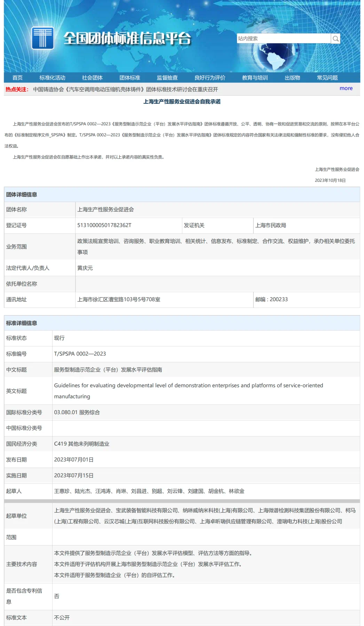The height and width of the screenshot is (626, 364).
Task: Click the publish date 2023年07月01日
Action: (74, 460)
